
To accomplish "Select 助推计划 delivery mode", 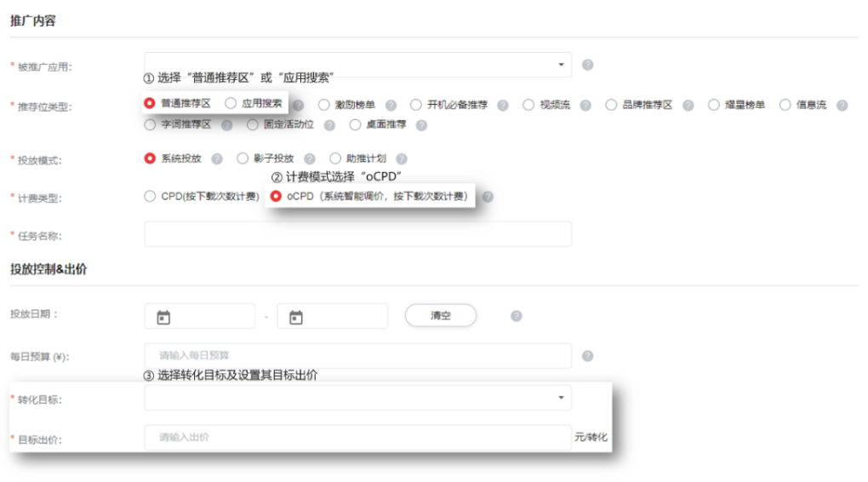I will tap(335, 158).
